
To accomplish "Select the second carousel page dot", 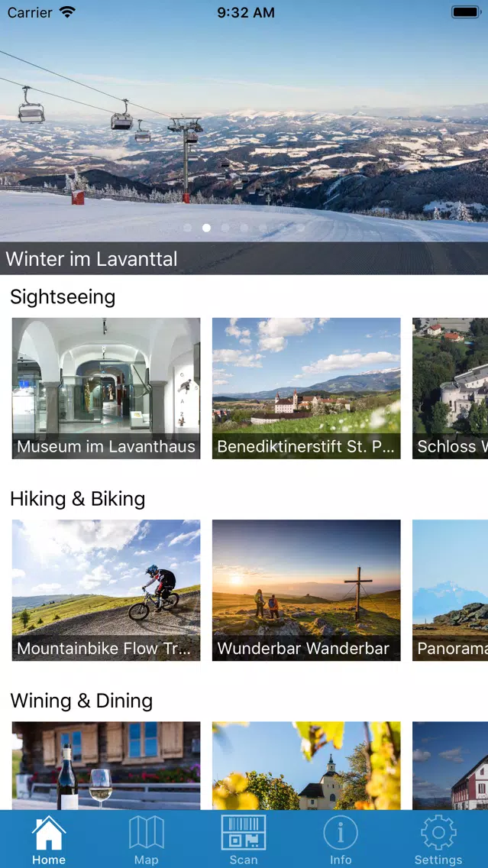I will (206, 228).
